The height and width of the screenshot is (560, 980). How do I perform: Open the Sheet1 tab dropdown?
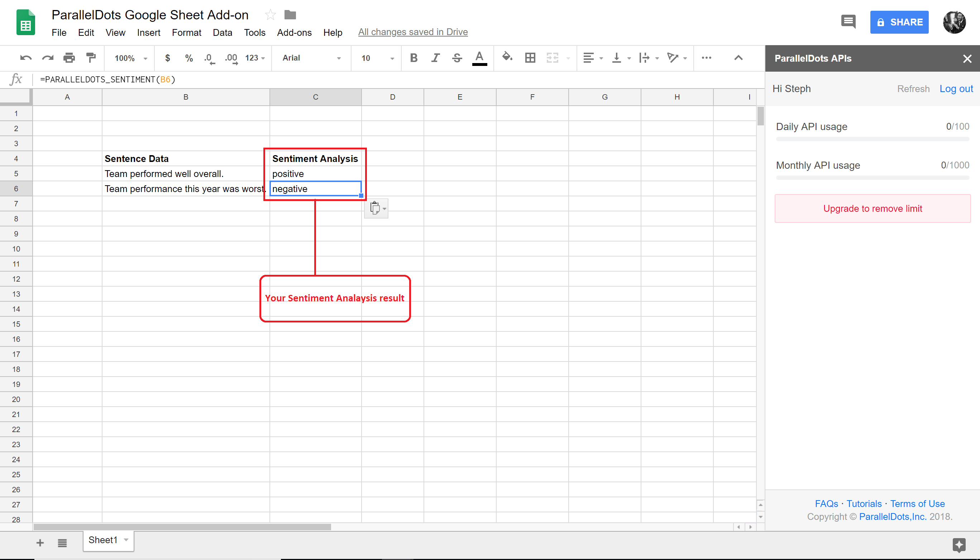pyautogui.click(x=126, y=540)
